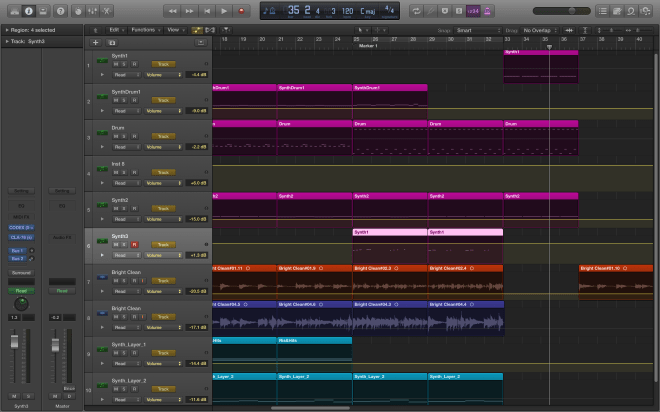Screen dimensions: 660x412
Task: Click the Play transport button
Action: [x=225, y=9]
